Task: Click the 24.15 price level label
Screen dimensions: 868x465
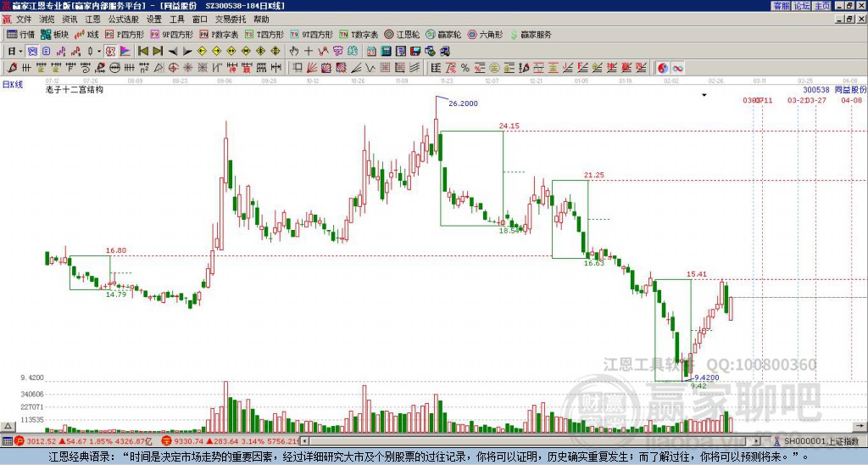Action: [x=509, y=126]
